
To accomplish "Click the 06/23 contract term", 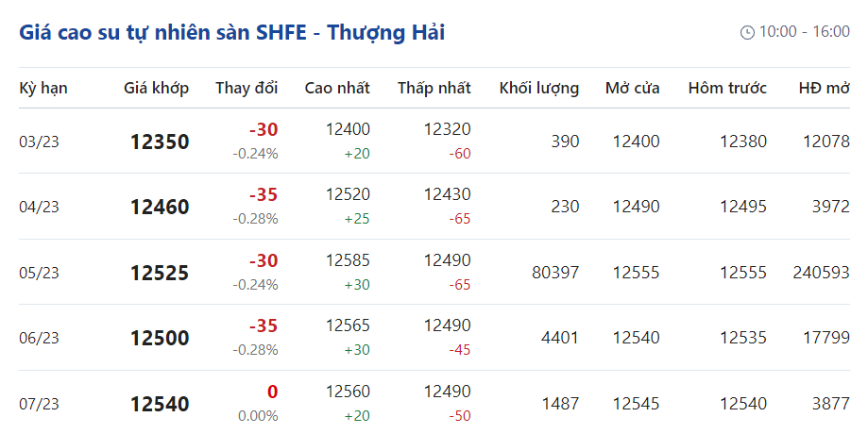I will (x=39, y=338).
